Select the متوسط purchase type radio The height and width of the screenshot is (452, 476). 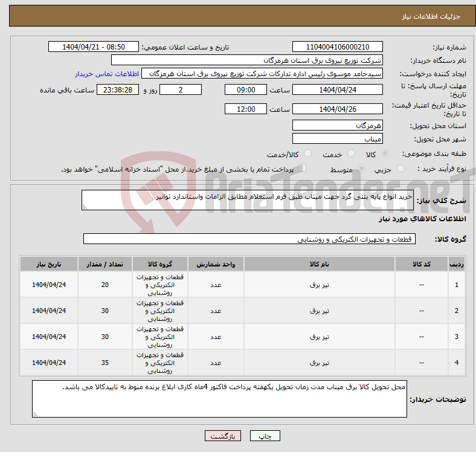[x=361, y=168]
